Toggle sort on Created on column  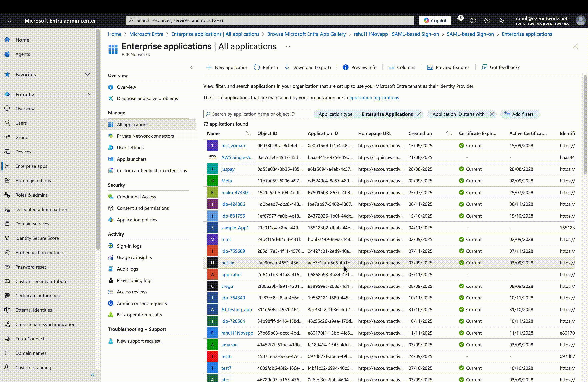click(449, 133)
